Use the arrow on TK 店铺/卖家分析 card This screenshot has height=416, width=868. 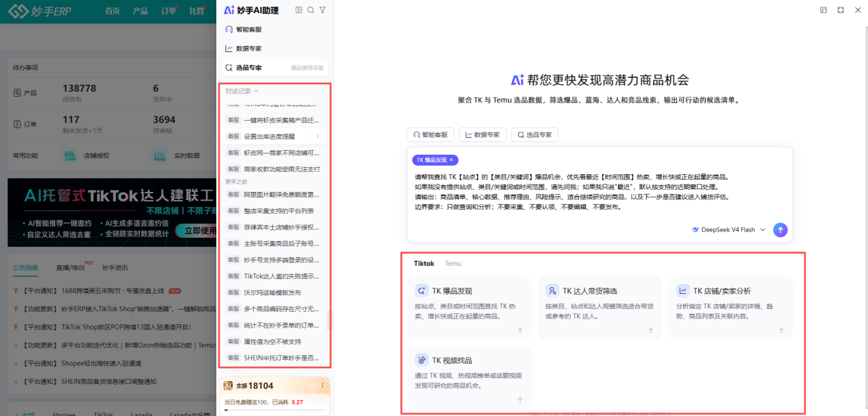coord(781,330)
